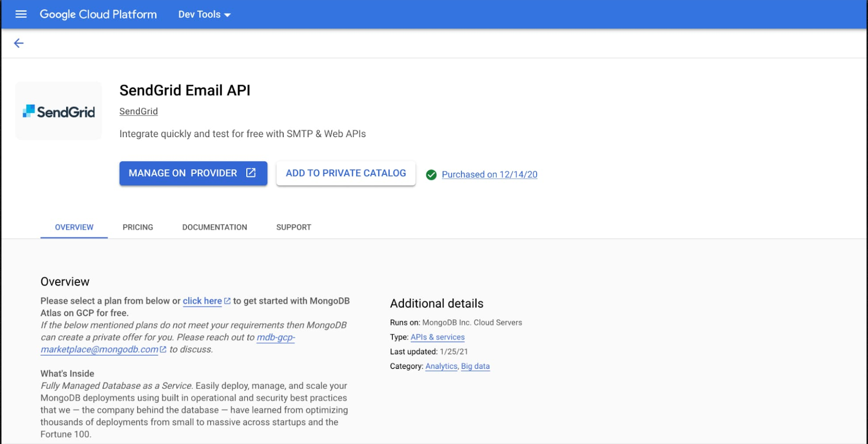Click Add to Private Catalog
Image resolution: width=868 pixels, height=444 pixels.
(x=346, y=173)
